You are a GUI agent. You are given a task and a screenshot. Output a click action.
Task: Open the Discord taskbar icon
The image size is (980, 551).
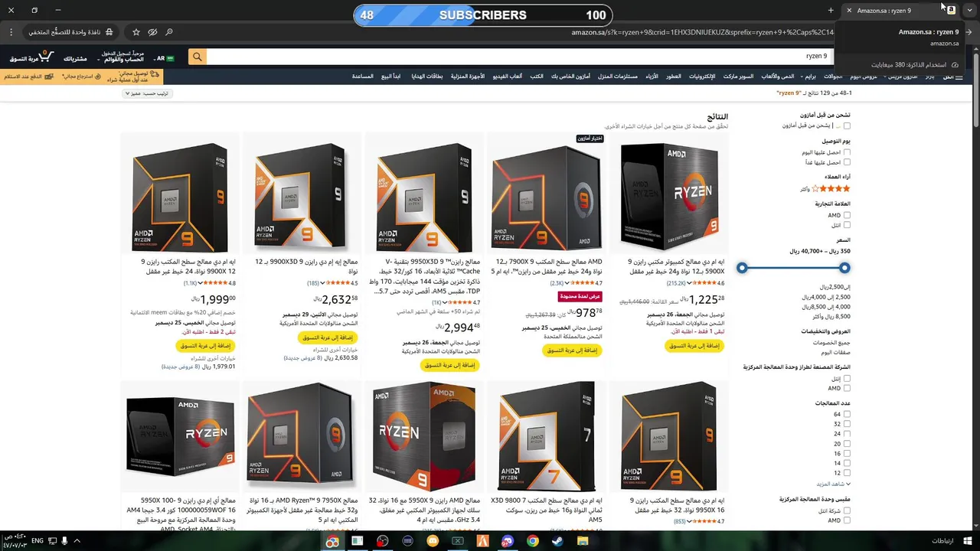pos(508,541)
